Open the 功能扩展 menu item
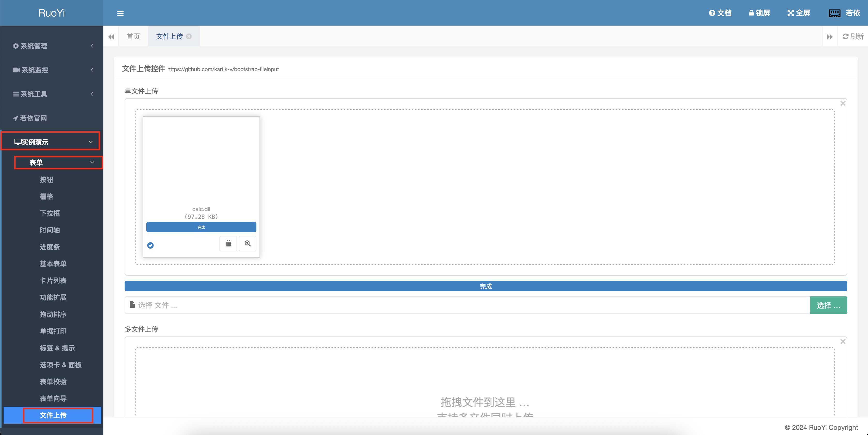This screenshot has height=435, width=868. pyautogui.click(x=53, y=297)
